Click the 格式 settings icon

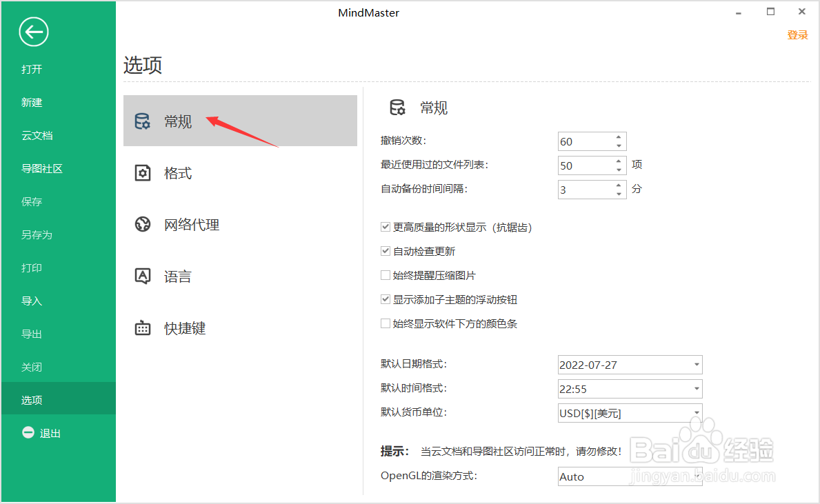click(142, 173)
